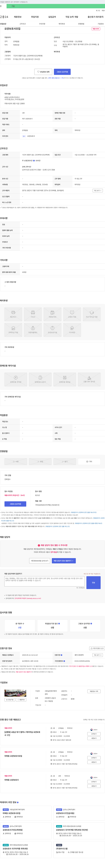
Task: Click the 필기 selection method icon
Action: point(65,462)
